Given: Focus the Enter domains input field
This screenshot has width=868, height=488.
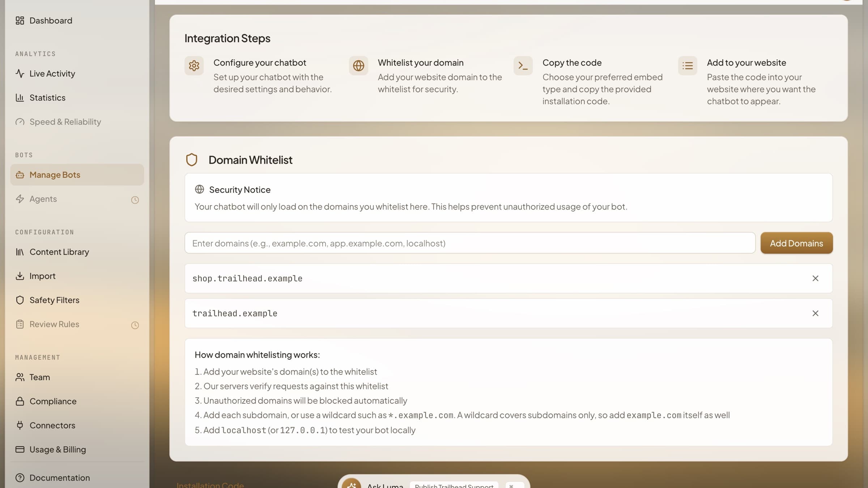Looking at the screenshot, I should click(x=470, y=243).
